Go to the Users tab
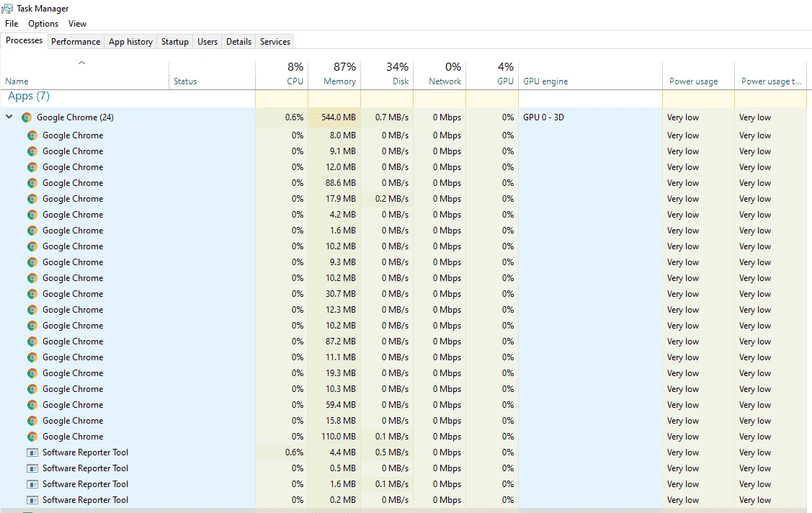The image size is (812, 513). tap(208, 41)
